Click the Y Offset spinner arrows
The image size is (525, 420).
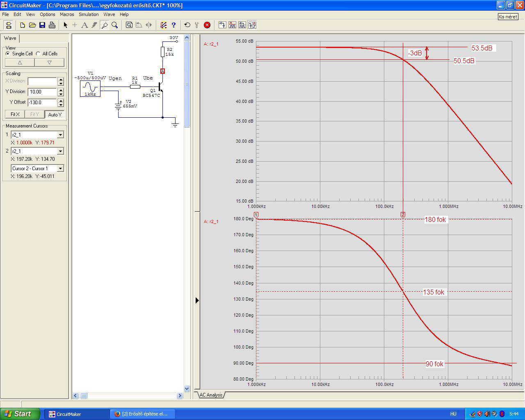click(x=61, y=103)
